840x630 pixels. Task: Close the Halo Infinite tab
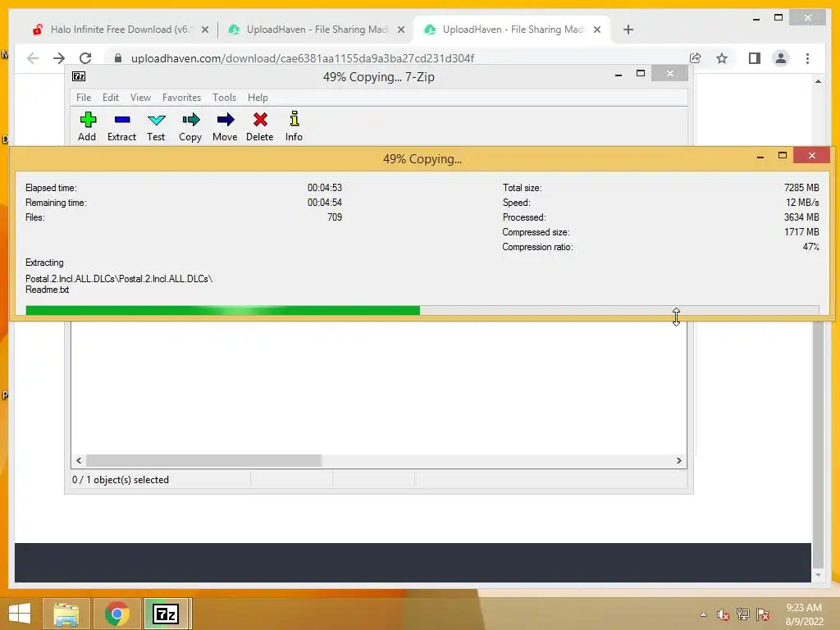tap(204, 30)
